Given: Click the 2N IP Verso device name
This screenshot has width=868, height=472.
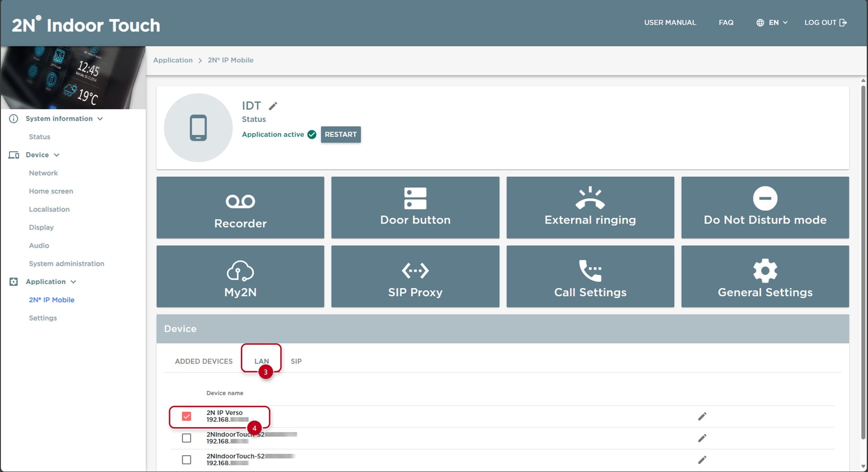Looking at the screenshot, I should [225, 413].
